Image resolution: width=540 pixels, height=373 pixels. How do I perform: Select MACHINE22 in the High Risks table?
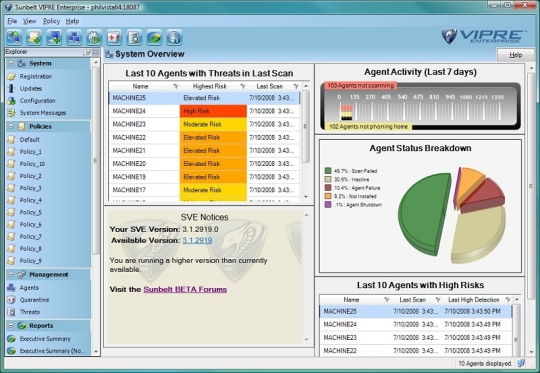click(415, 351)
